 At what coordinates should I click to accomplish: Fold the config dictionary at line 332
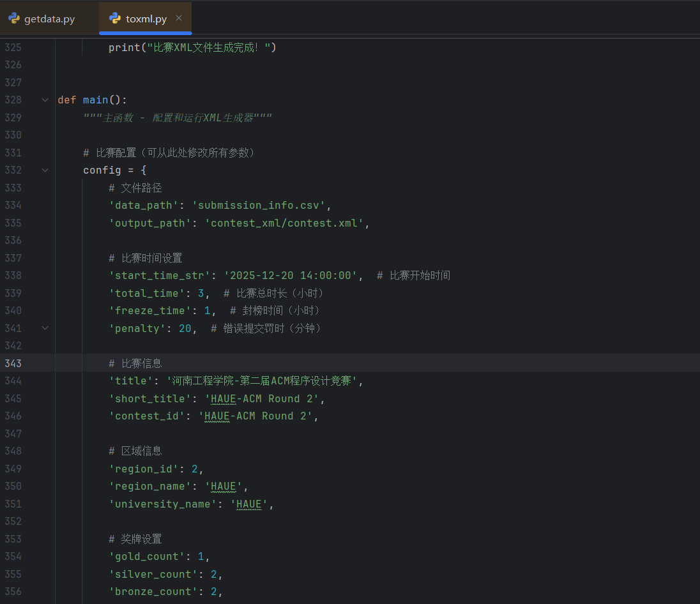(x=45, y=170)
